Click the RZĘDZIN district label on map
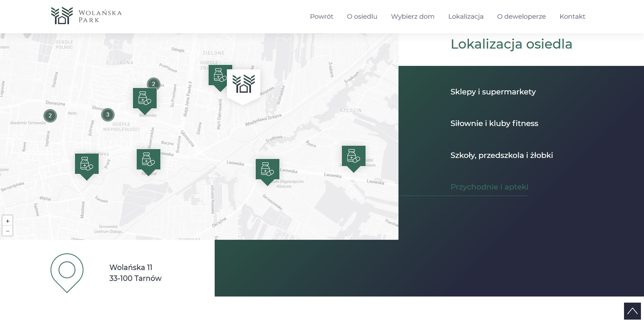 [x=351, y=110]
